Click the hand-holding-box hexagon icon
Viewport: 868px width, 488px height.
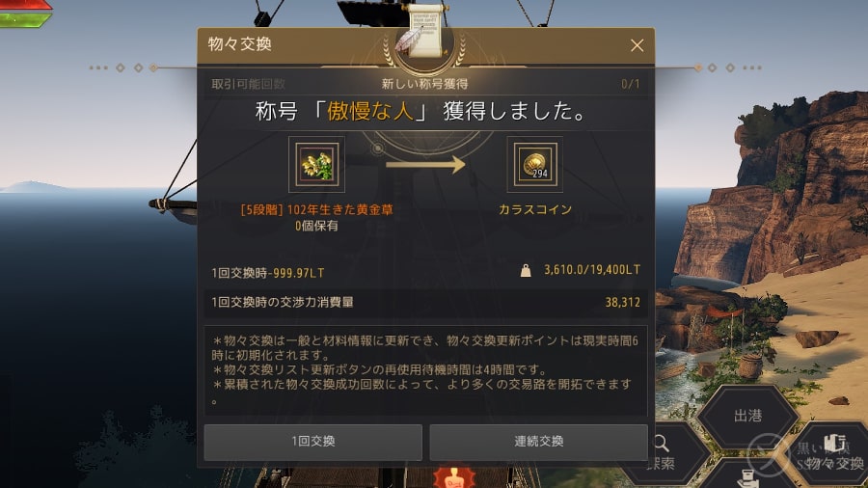coord(747,475)
